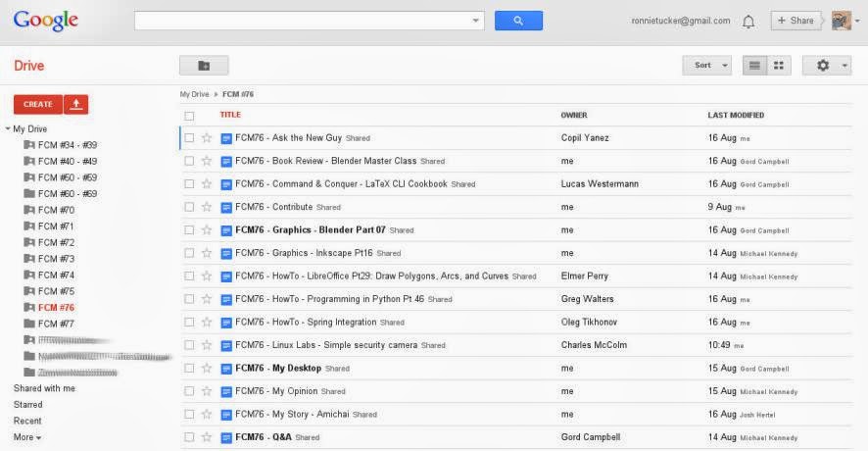Select the FCM #76 folder in sidebar
868x451 pixels.
coord(56,308)
